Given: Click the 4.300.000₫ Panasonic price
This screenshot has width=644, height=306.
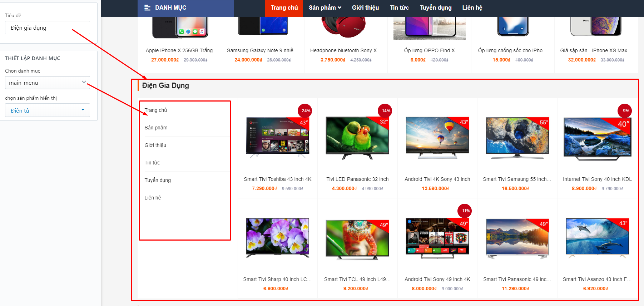Looking at the screenshot, I should [x=344, y=188].
